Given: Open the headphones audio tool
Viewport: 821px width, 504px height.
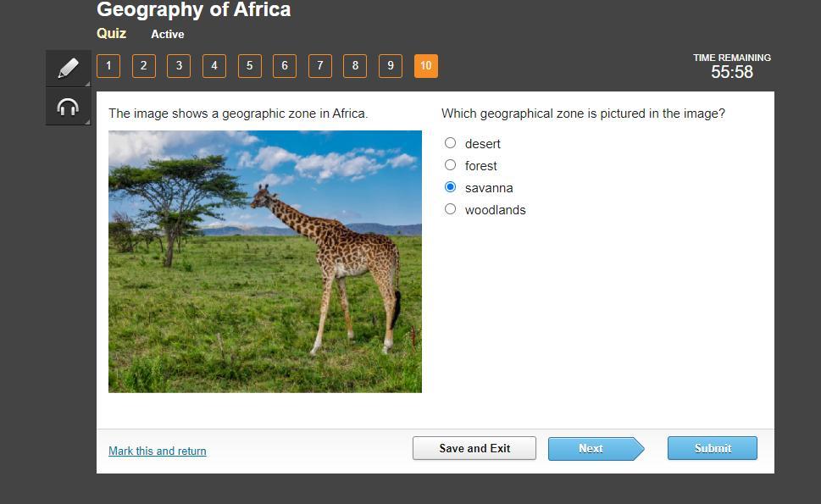Looking at the screenshot, I should point(68,107).
